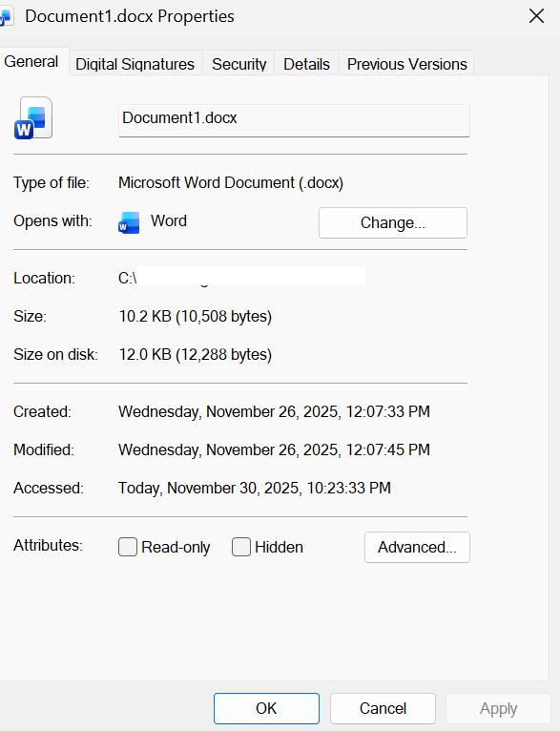Click the Accessed date Today, November 30, 2025

click(x=255, y=488)
